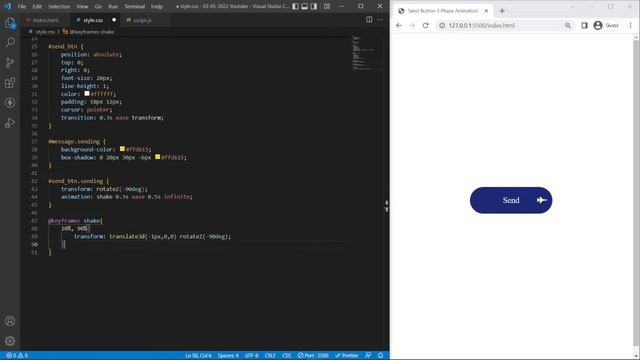Open the Go menu

98,7
